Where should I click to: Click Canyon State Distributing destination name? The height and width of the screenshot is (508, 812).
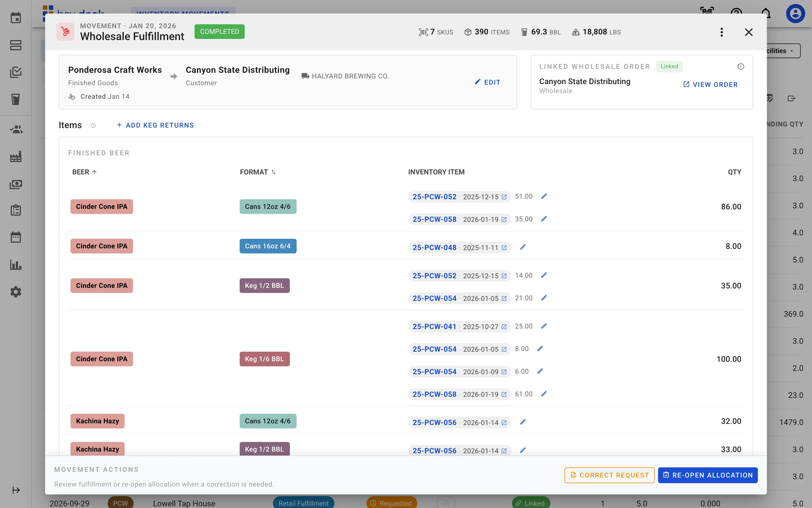coord(238,70)
